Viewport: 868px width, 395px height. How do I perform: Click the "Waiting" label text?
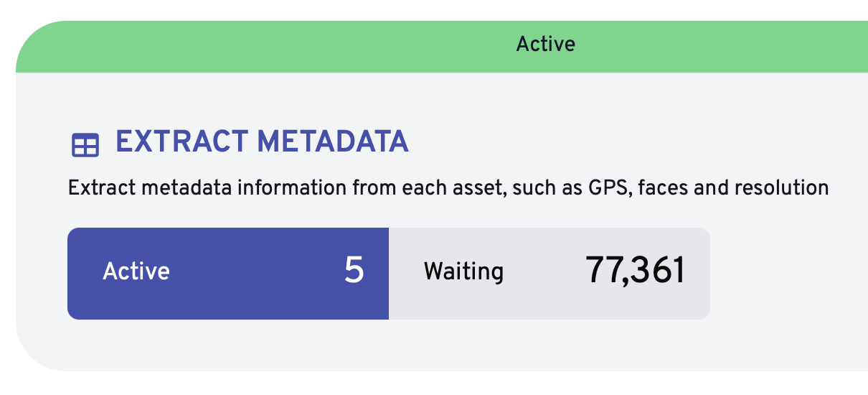click(x=463, y=271)
